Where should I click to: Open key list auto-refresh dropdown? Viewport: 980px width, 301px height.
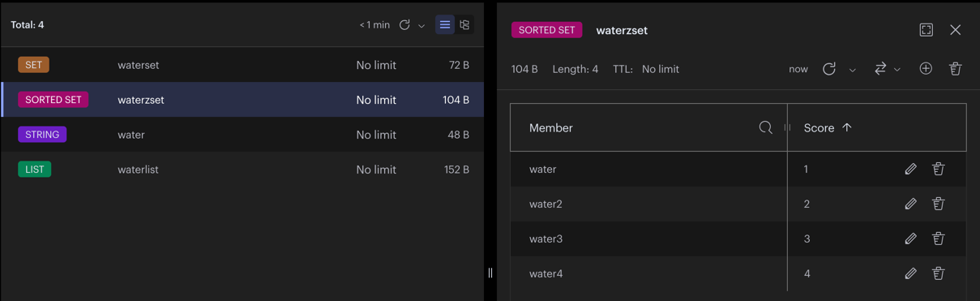pyautogui.click(x=422, y=26)
